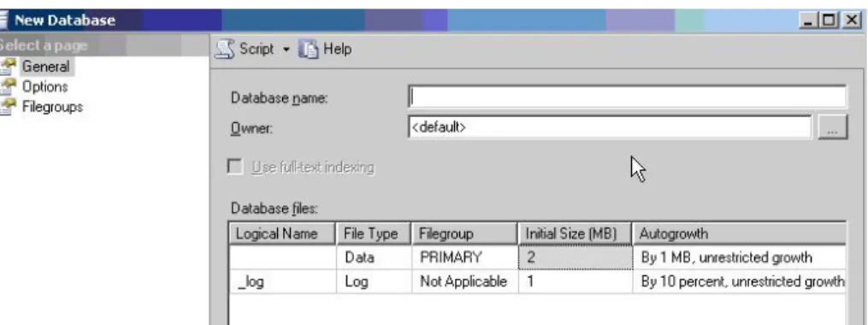Focus the Database name input field
The height and width of the screenshot is (325, 868).
pos(627,97)
